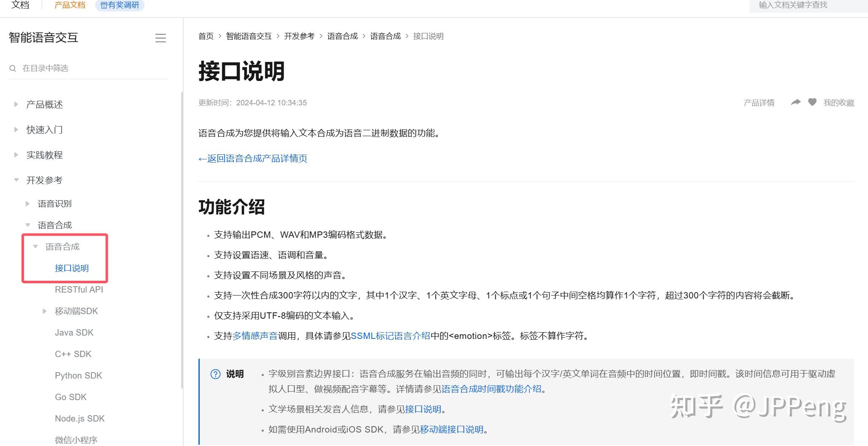This screenshot has width=868, height=446.
Task: Follow the 返回语音合成产品详情页 link
Action: 253,159
